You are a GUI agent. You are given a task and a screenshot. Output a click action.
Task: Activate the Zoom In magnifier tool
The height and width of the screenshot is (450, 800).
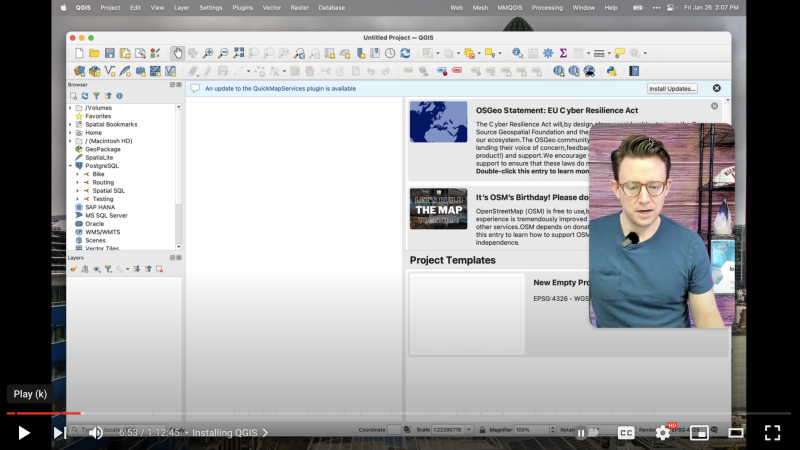(208, 53)
